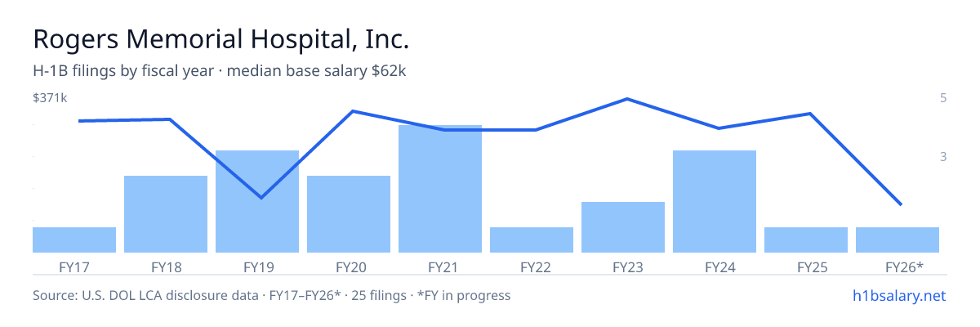Select the FY21 axis label

[440, 267]
